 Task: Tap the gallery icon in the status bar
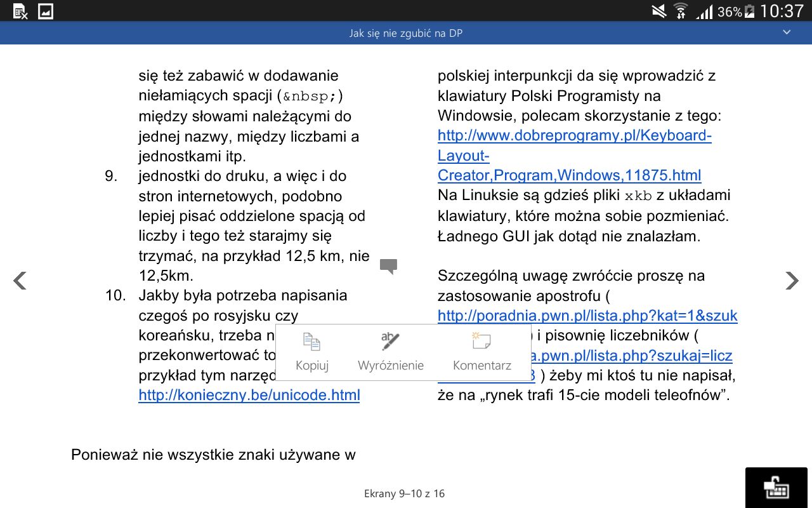click(45, 10)
